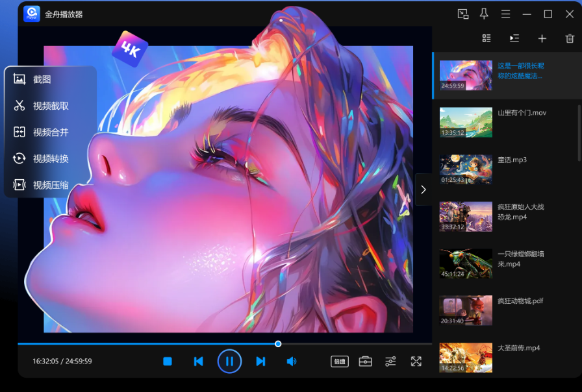Select thumbnail of 这是一部很长昵称的炫酷魔法 video
The width and height of the screenshot is (582, 392).
coord(466,75)
